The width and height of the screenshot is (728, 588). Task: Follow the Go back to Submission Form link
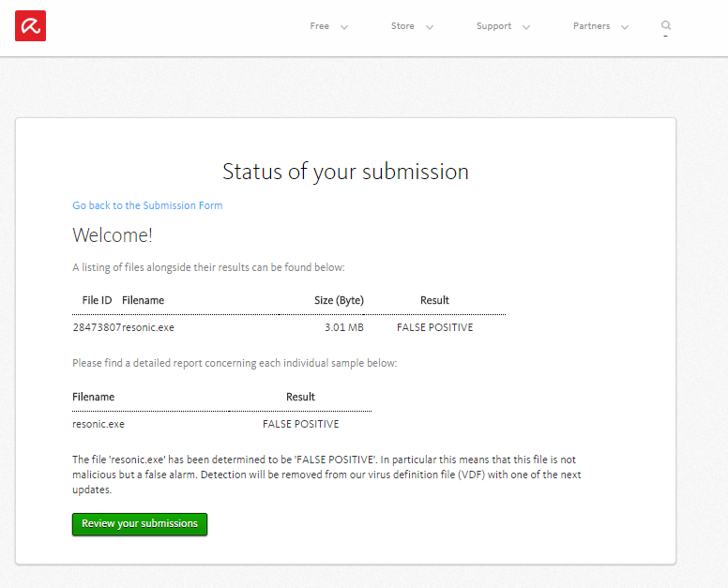[147, 205]
